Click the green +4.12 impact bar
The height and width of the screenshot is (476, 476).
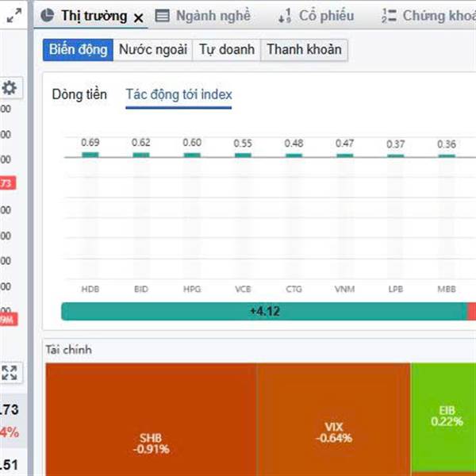[x=264, y=311]
